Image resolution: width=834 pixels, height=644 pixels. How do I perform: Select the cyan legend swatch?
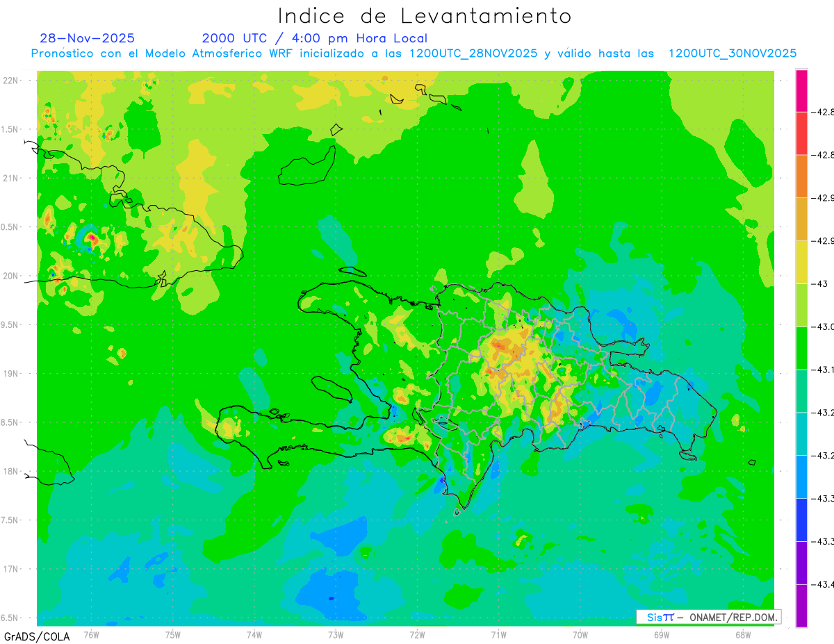coord(801,434)
